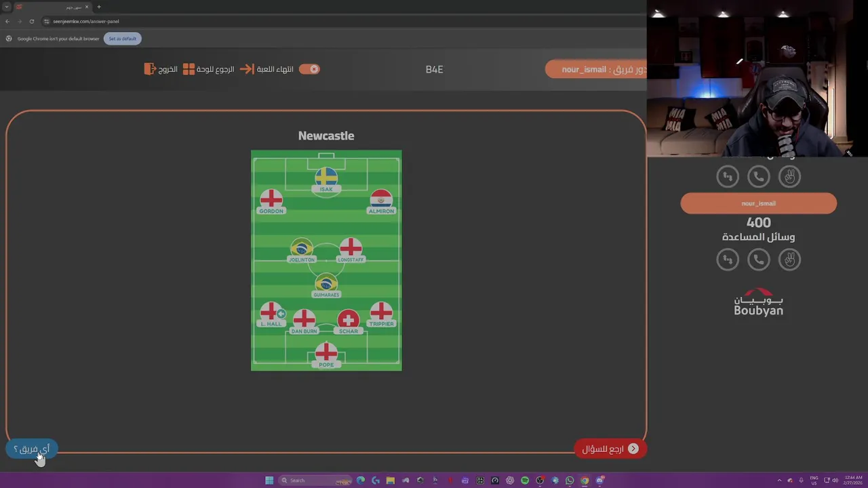Click the browser back arrow
The width and height of the screenshot is (868, 488).
(7, 21)
